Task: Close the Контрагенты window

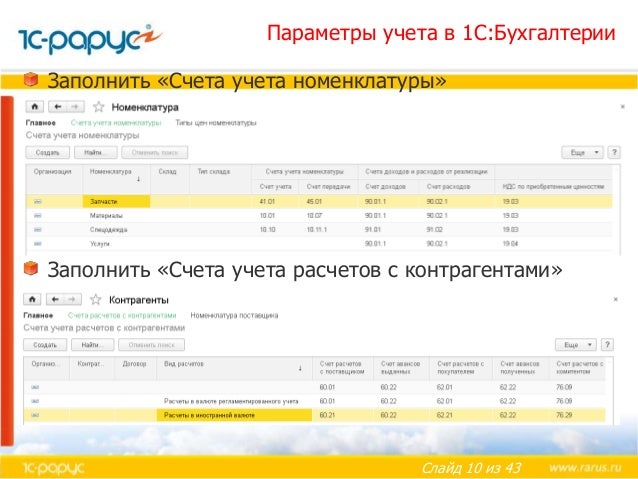Action: coord(616,299)
